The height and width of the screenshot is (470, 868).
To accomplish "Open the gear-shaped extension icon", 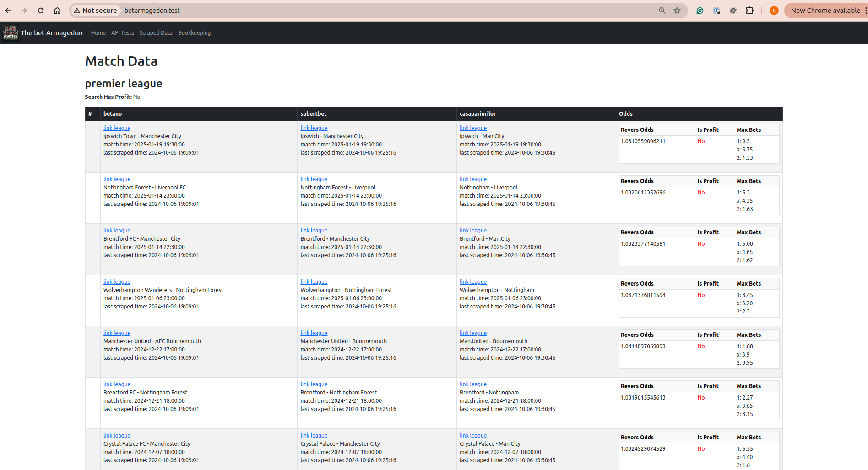I will (x=733, y=11).
